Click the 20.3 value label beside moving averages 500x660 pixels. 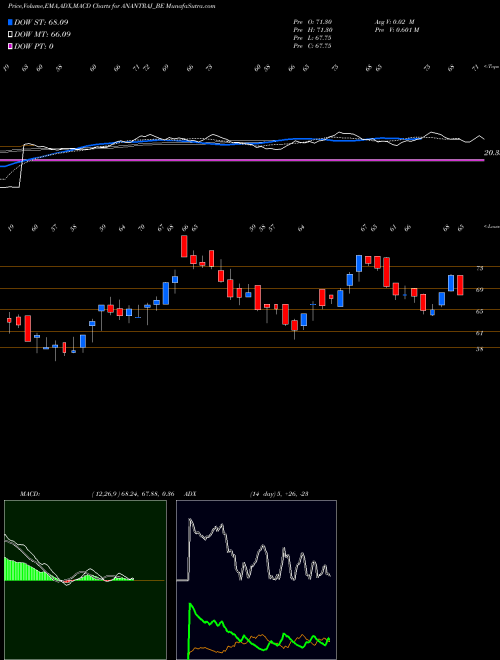[491, 153]
